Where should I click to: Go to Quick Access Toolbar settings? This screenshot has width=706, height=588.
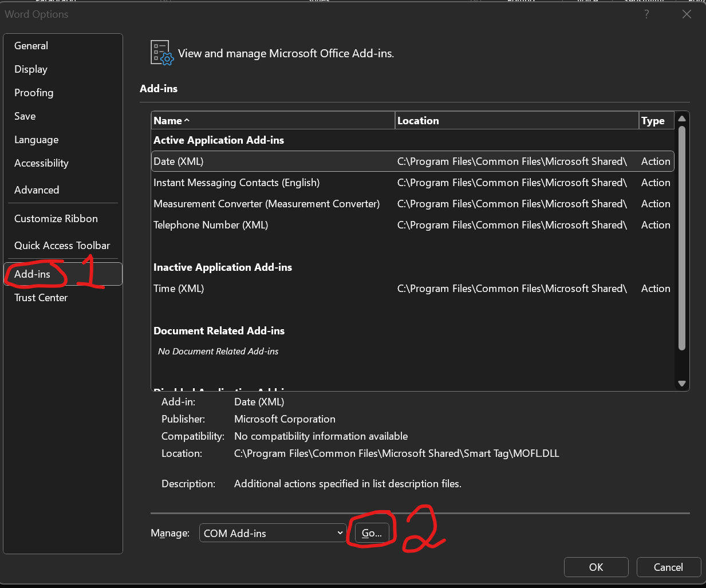tap(62, 246)
